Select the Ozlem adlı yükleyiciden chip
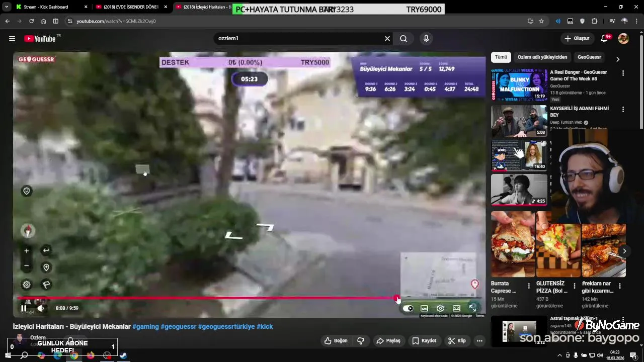This screenshot has height=362, width=644. click(x=542, y=57)
